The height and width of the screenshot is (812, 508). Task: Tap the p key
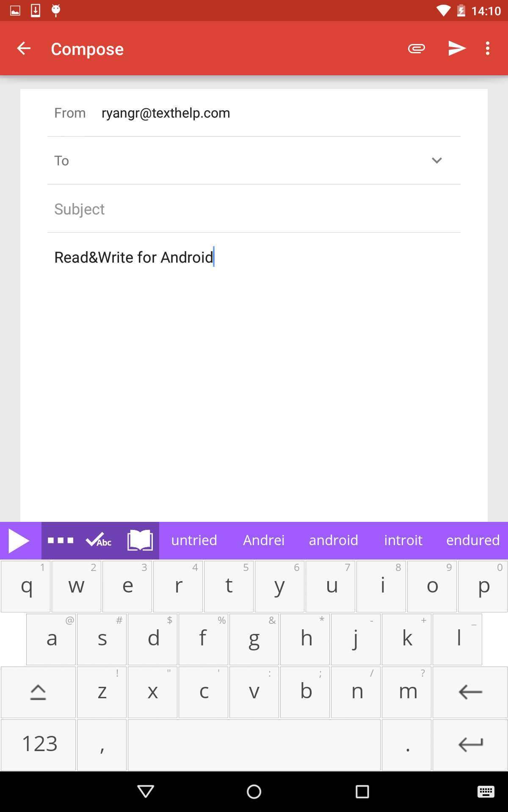(x=483, y=586)
